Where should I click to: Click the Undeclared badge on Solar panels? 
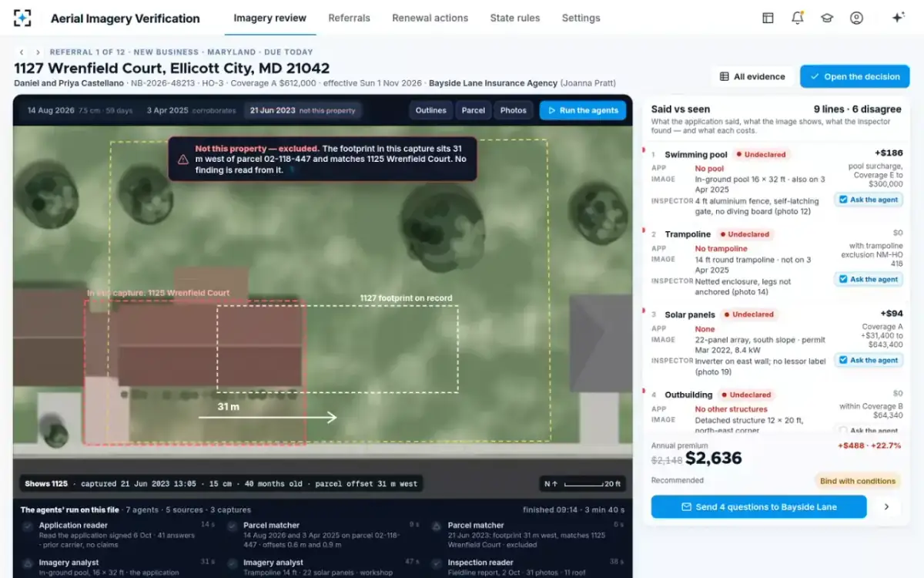[748, 314]
